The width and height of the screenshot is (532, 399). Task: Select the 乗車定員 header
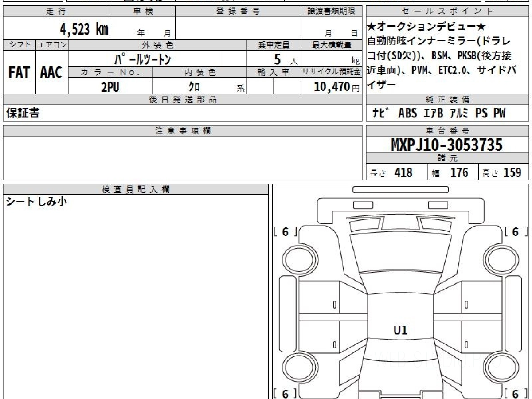pos(274,45)
